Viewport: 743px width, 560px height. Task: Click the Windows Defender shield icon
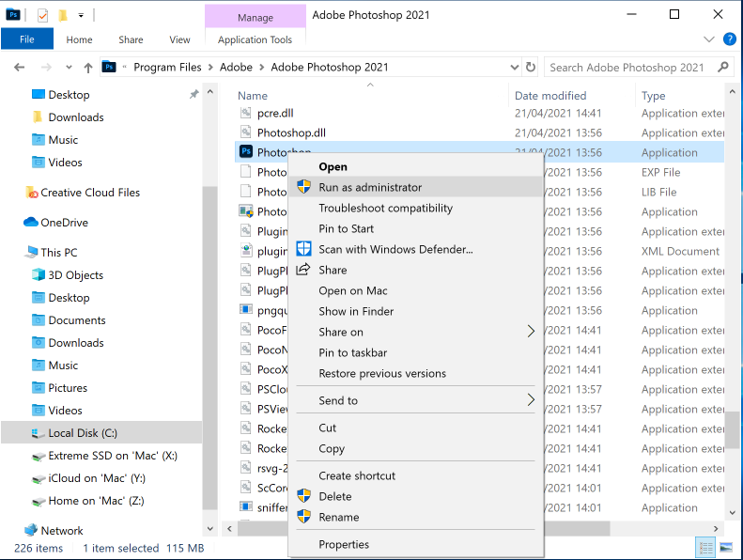(303, 248)
